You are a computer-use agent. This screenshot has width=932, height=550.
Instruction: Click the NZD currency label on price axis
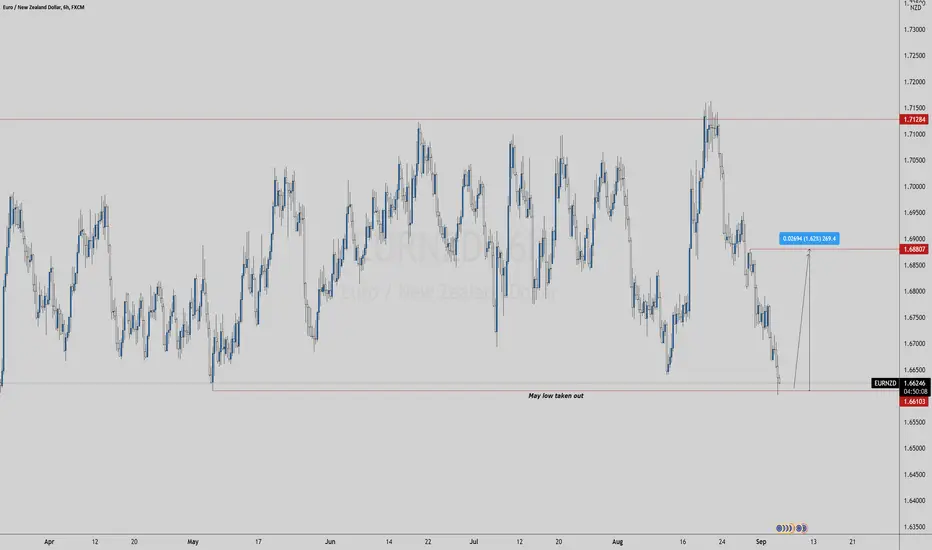916,8
